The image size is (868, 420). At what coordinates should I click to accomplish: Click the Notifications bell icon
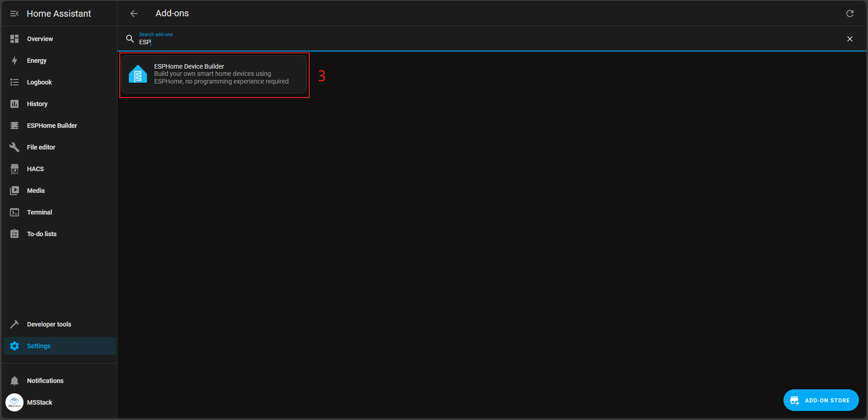point(14,381)
